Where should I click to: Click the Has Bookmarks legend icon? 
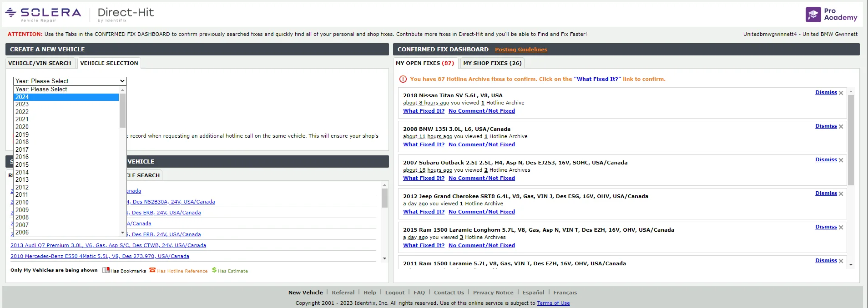tap(106, 270)
